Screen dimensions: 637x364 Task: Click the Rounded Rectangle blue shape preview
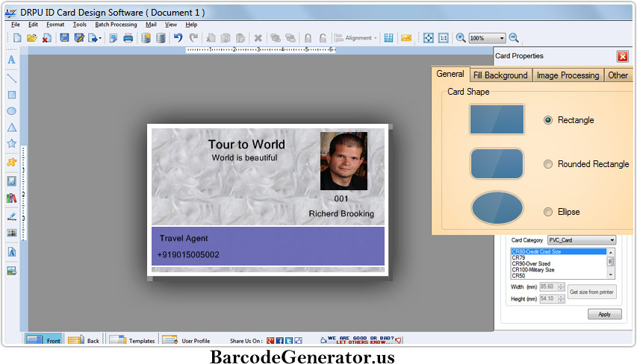pos(497,163)
